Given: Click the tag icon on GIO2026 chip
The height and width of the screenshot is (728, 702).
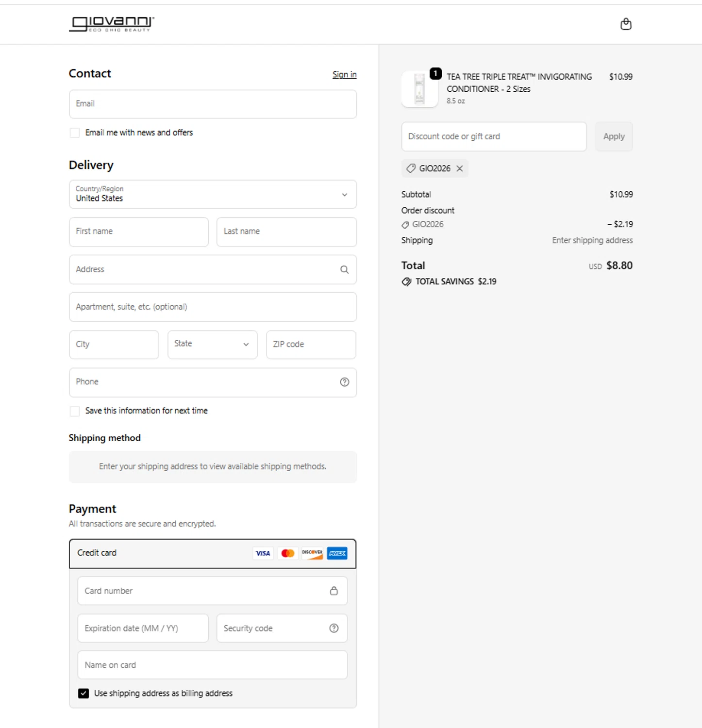Looking at the screenshot, I should click(x=411, y=168).
